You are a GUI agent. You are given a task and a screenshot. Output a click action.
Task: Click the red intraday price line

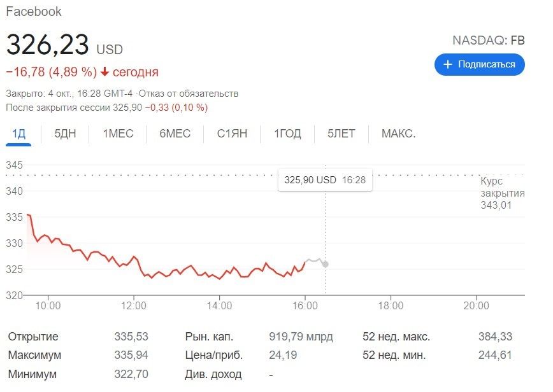pos(159,270)
